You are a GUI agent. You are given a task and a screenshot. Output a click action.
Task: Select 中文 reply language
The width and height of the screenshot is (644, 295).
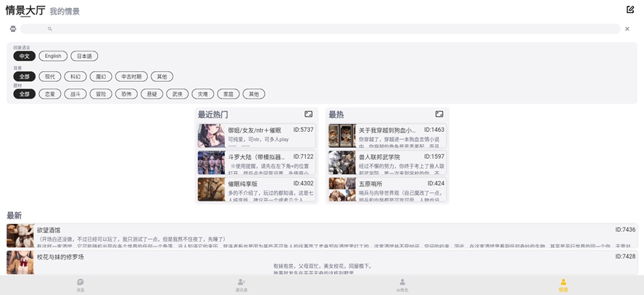click(x=25, y=57)
